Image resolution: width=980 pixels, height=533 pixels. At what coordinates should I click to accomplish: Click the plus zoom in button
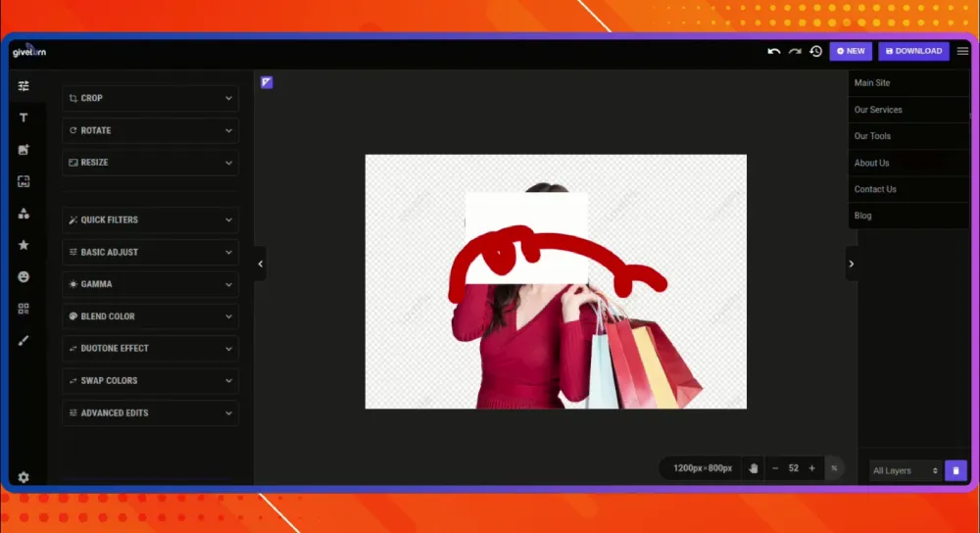point(811,468)
